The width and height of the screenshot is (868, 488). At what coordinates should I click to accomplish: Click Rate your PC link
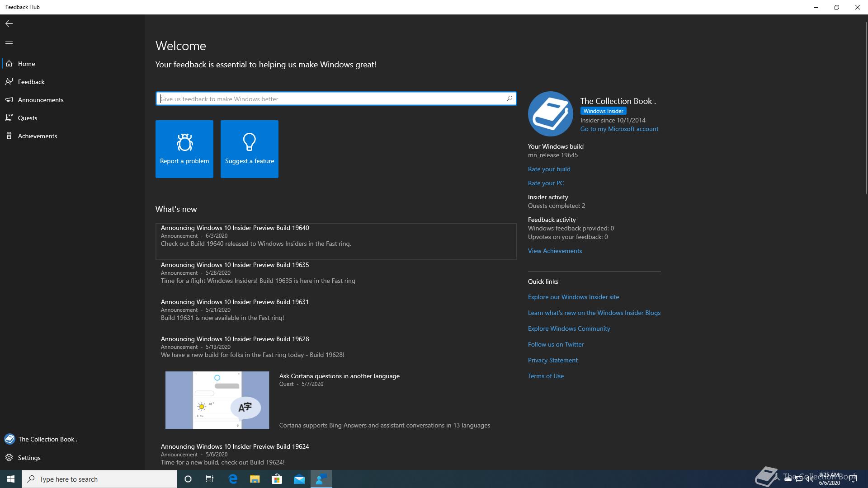546,183
